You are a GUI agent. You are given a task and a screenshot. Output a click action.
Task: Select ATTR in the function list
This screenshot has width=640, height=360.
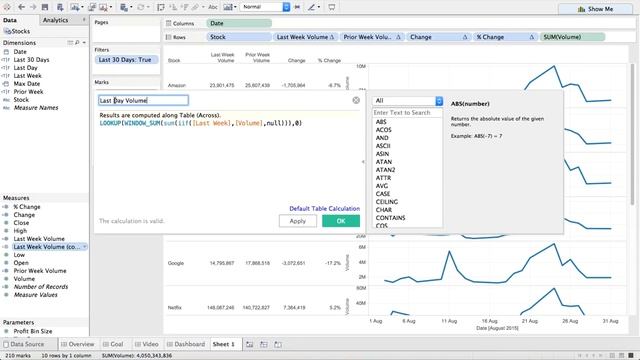click(383, 178)
